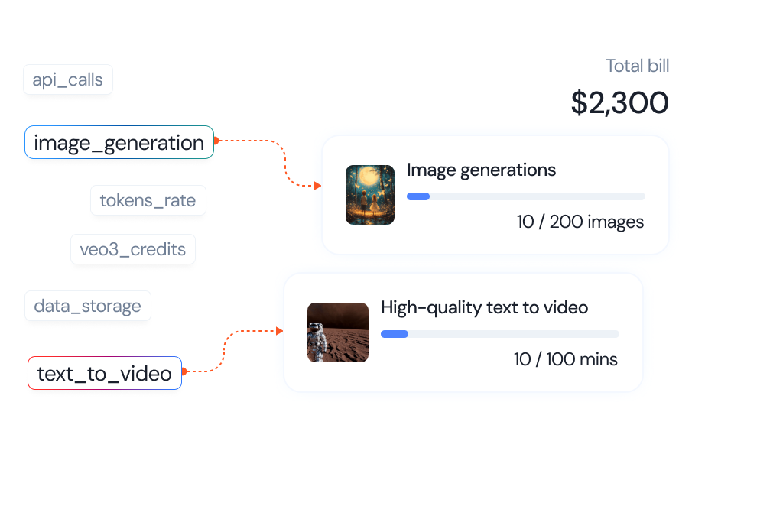Click the orange connector dot beside text_to_video
Screen dimensions: 783x532
coord(184,371)
